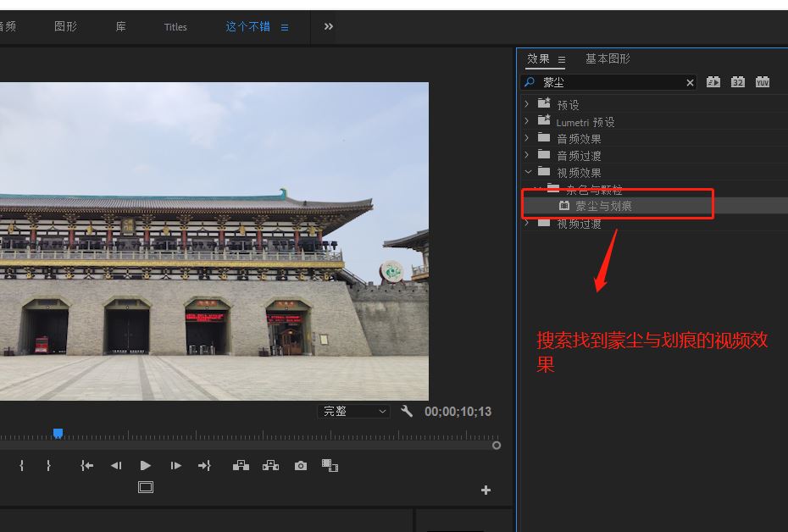This screenshot has width=788, height=532.
Task: Click 预设 folder label
Action: tap(568, 105)
